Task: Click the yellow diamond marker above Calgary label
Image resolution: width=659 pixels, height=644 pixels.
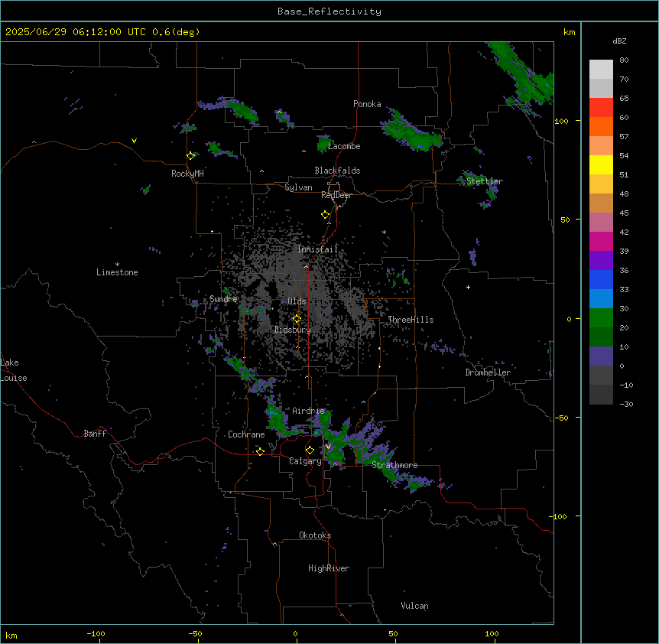Action: point(310,450)
